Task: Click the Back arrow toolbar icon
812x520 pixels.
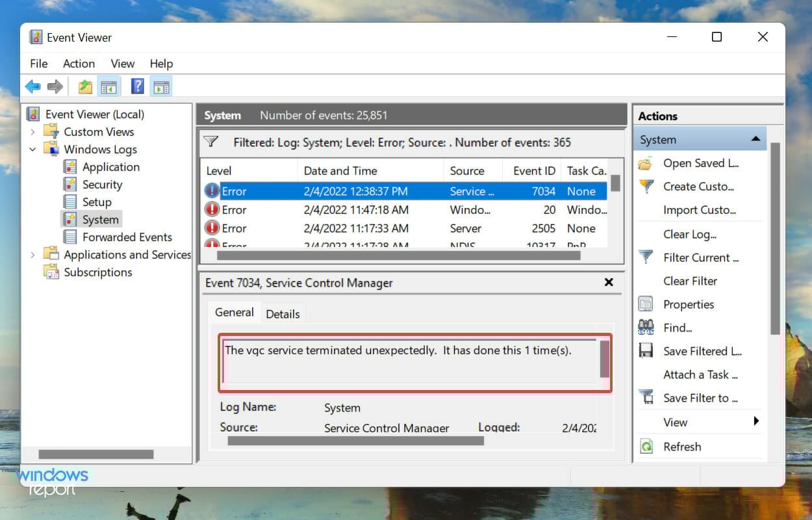Action: click(32, 86)
